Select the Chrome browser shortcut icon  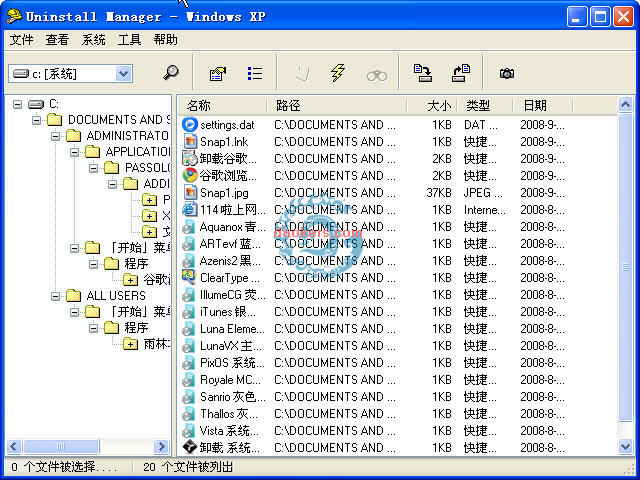190,176
